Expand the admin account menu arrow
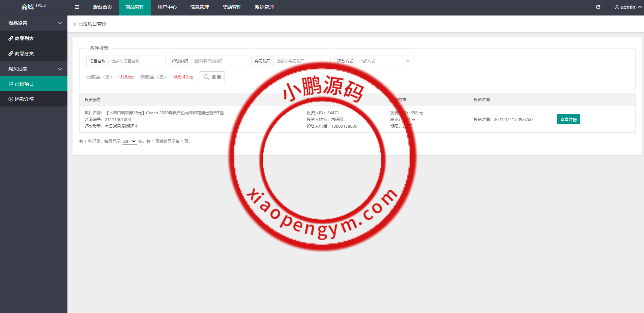644x313 pixels. point(640,7)
